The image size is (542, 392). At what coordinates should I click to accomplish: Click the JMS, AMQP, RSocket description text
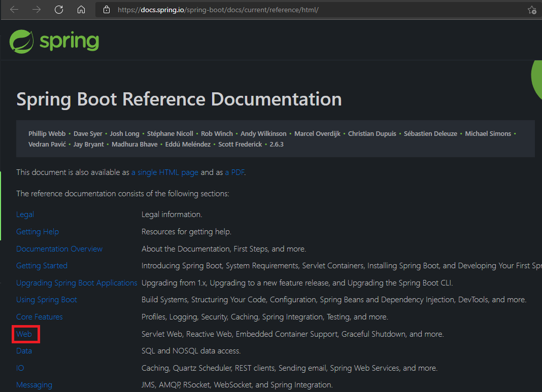pyautogui.click(x=237, y=385)
